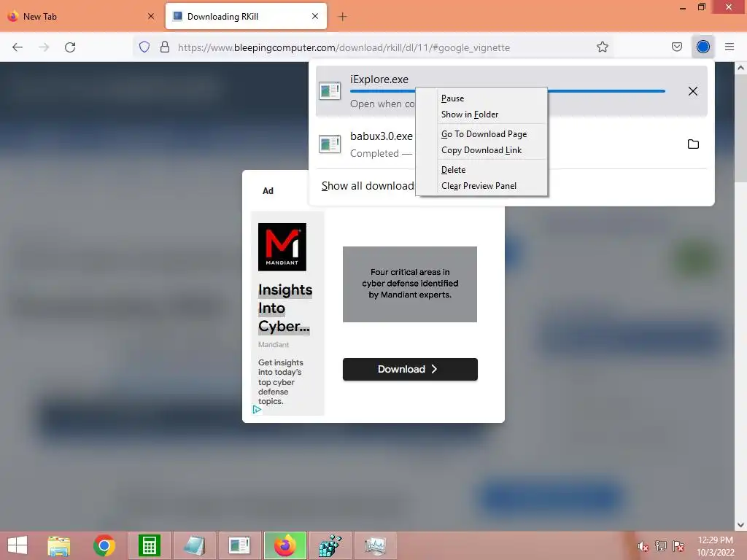Open the file viewer taskbar app
This screenshot has height=560, width=747.
click(239, 545)
